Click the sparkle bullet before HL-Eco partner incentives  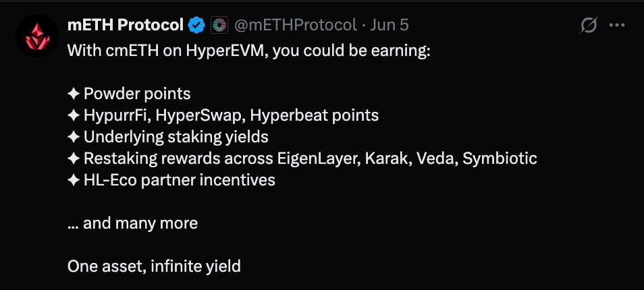pos(73,180)
